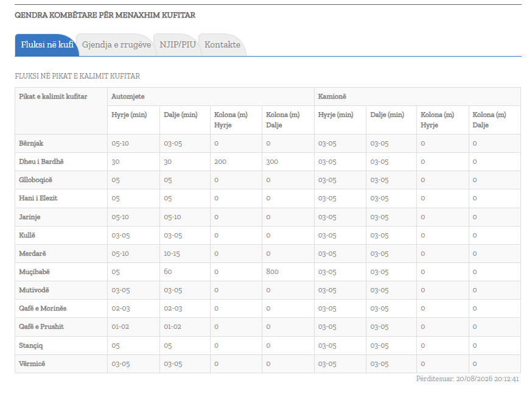Click the 01-02 vehicle entry time for Qafë e Prushit
The height and width of the screenshot is (397, 532).
[x=121, y=327]
